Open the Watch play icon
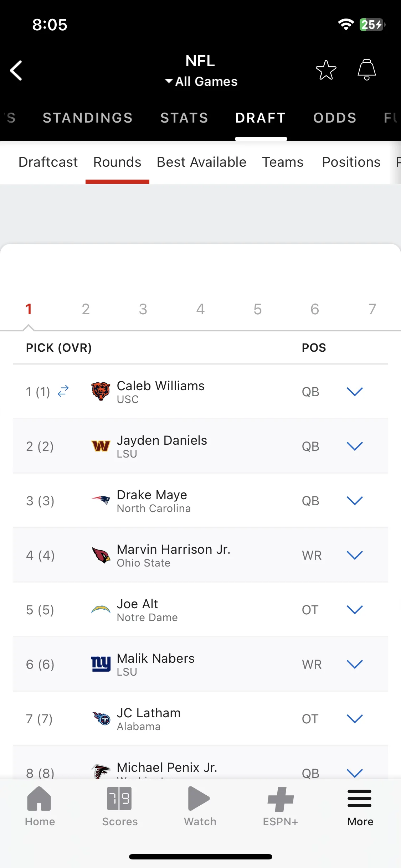The width and height of the screenshot is (401, 868). tap(199, 798)
